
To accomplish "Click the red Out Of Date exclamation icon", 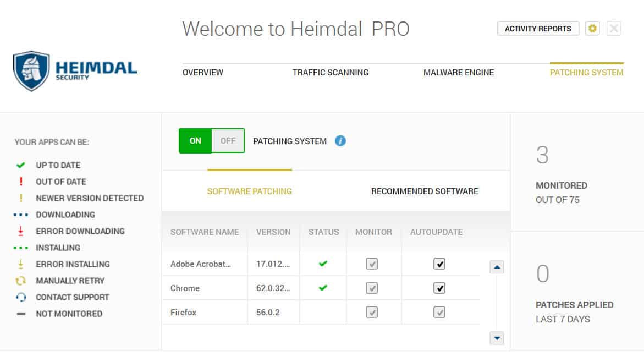I will click(x=21, y=181).
